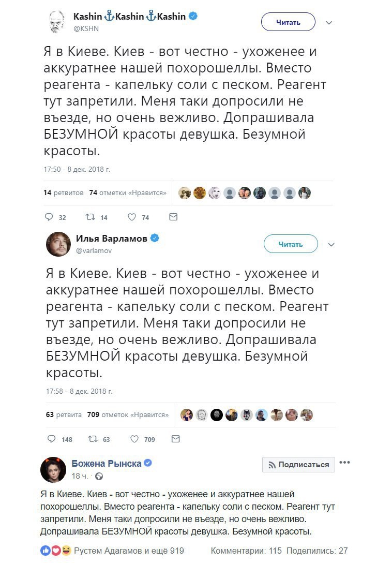
Task: Open dropdown arrow on Kashin tweet
Action: 329,23
